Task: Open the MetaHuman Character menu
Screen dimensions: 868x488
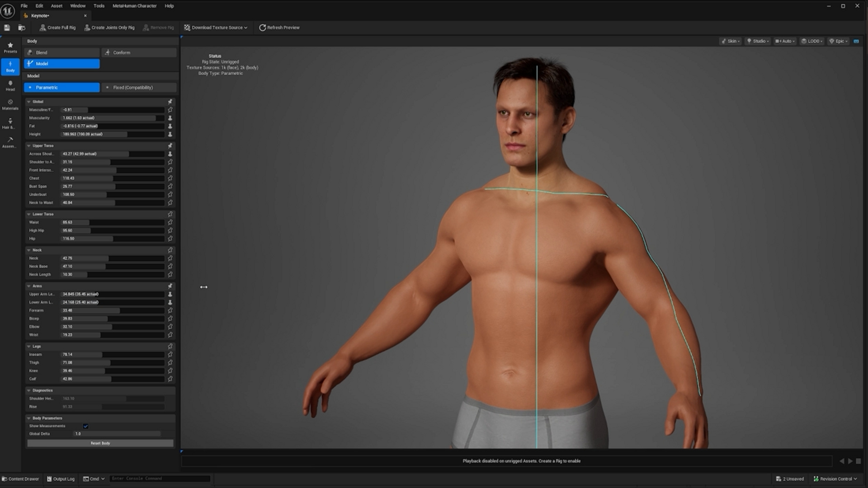Action: coord(134,6)
